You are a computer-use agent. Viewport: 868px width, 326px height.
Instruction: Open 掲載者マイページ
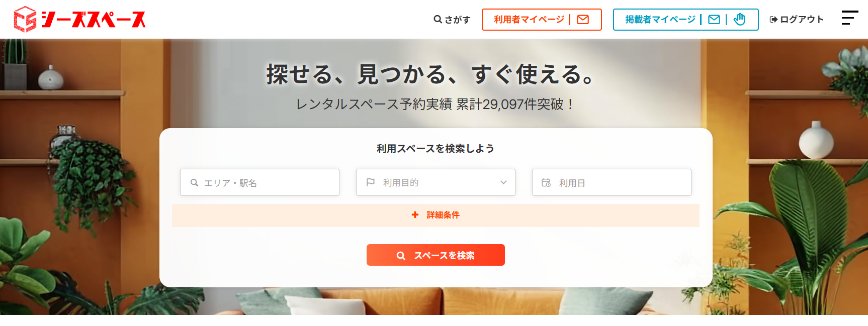click(x=660, y=20)
